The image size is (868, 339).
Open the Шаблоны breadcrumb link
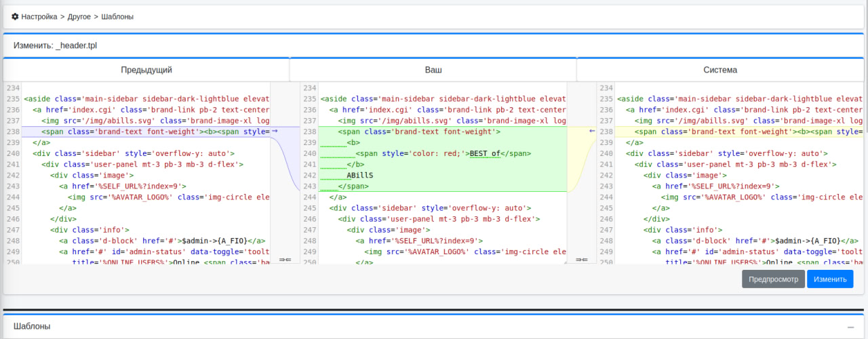(x=117, y=16)
